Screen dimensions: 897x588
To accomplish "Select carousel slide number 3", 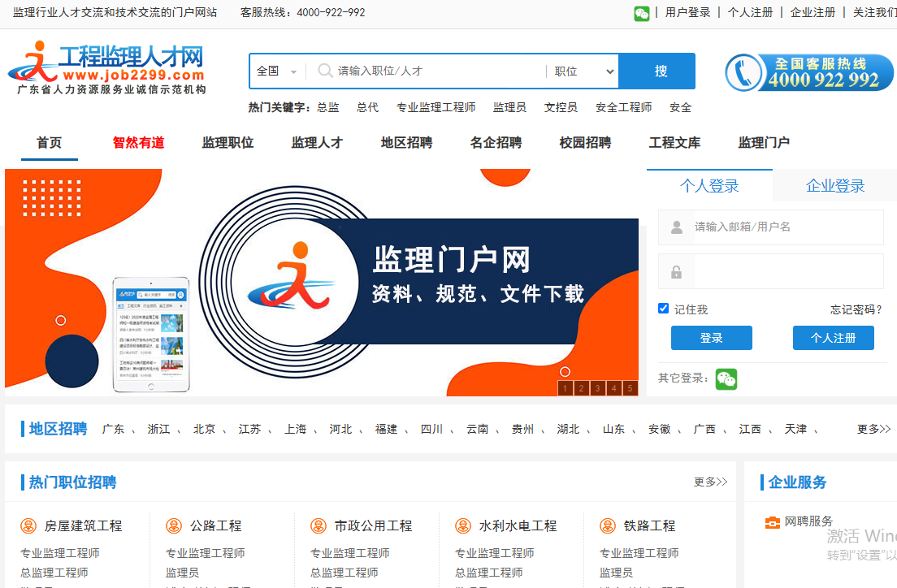I will (597, 388).
